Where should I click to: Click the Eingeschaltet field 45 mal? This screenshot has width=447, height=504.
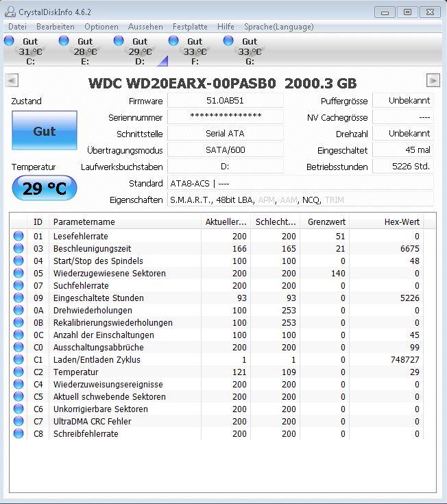click(x=403, y=149)
